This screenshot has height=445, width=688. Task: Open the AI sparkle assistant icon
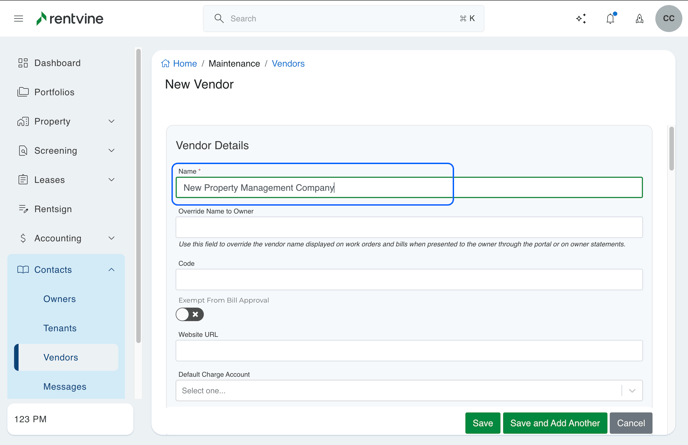581,18
